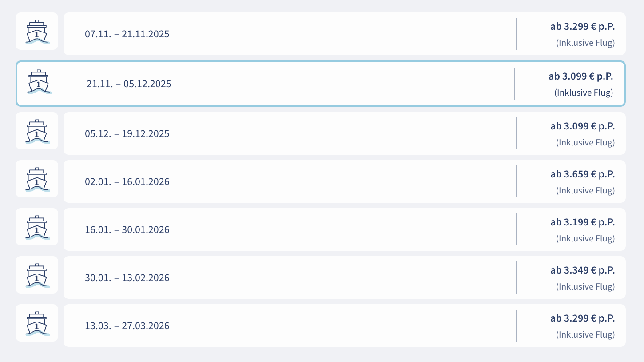Select the 21.11. – 05.12.2025 date range

coord(129,84)
